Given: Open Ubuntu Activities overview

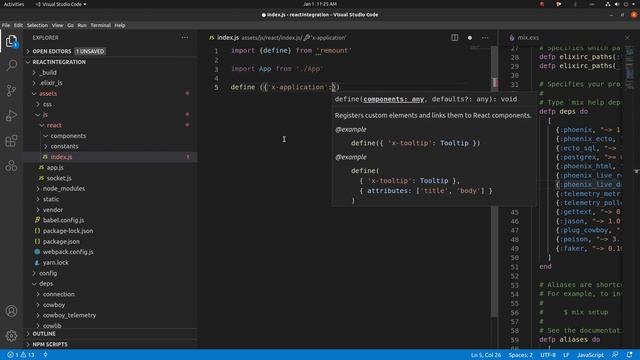Looking at the screenshot, I should pos(13,4).
